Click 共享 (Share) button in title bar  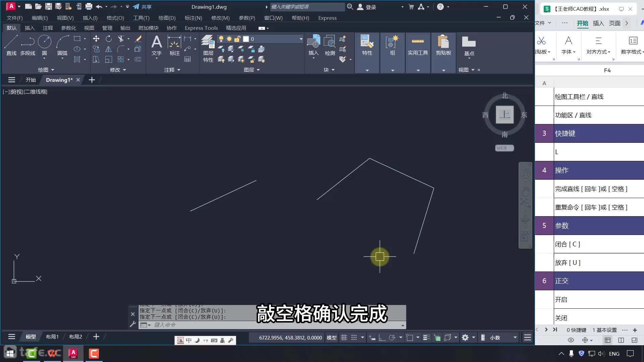(x=143, y=7)
